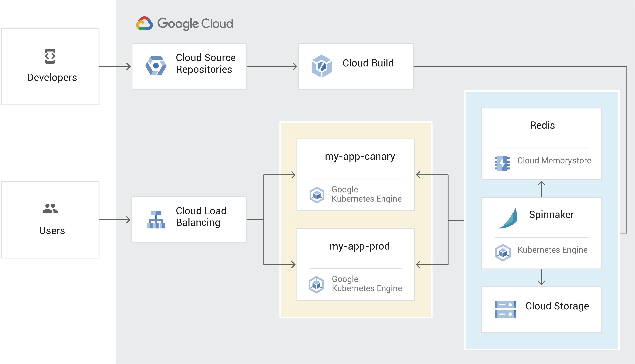Click the Redis label
This screenshot has height=364, width=635.
pyautogui.click(x=542, y=125)
